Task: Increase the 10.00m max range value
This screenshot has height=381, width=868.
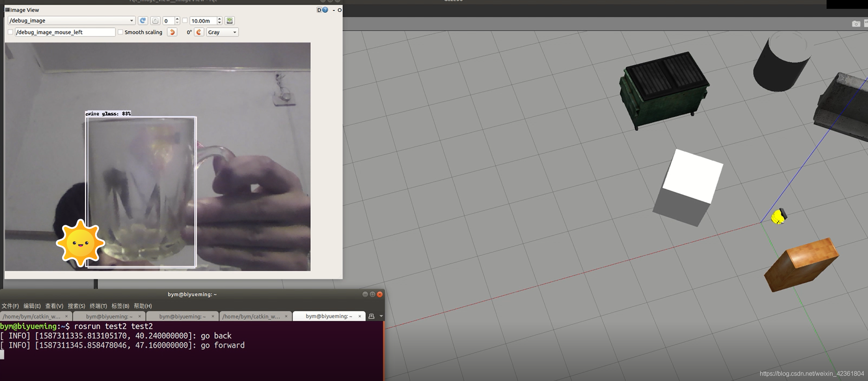Action: 219,18
